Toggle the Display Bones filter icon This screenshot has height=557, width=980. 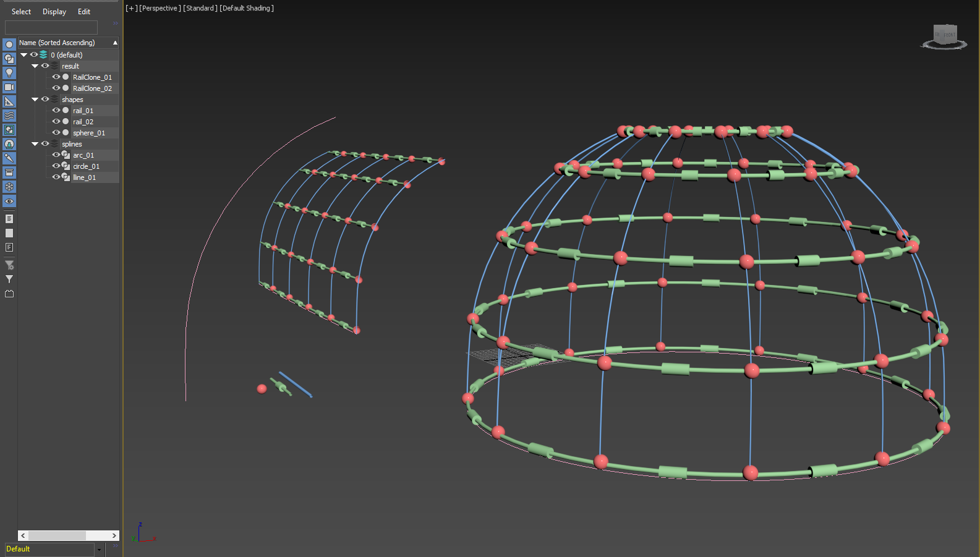[x=9, y=158]
